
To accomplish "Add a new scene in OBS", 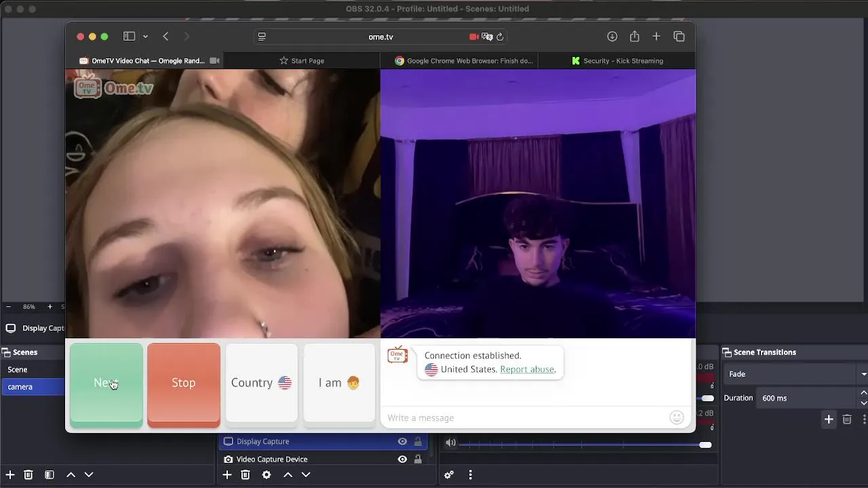I will 9,475.
